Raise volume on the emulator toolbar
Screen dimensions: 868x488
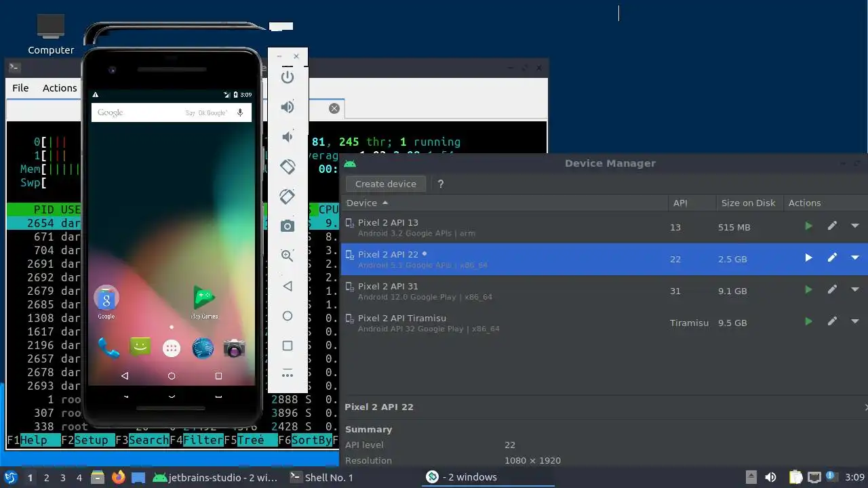pos(288,106)
